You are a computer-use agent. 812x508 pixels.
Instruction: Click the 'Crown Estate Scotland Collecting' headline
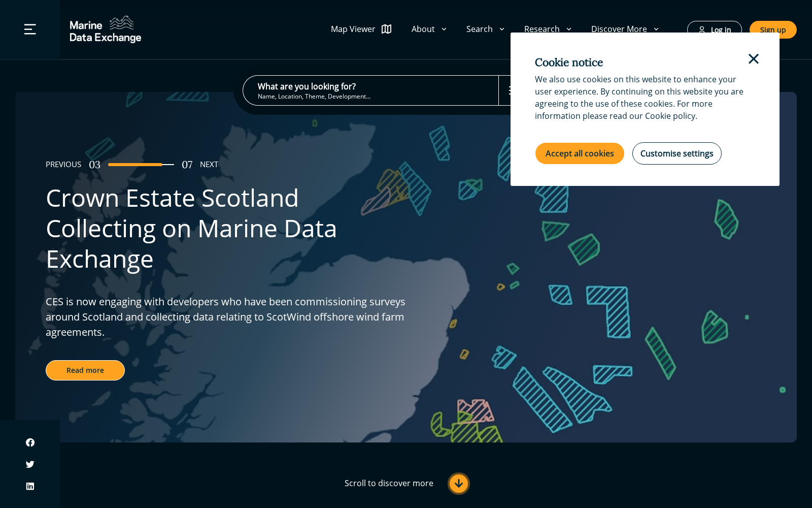tap(191, 229)
